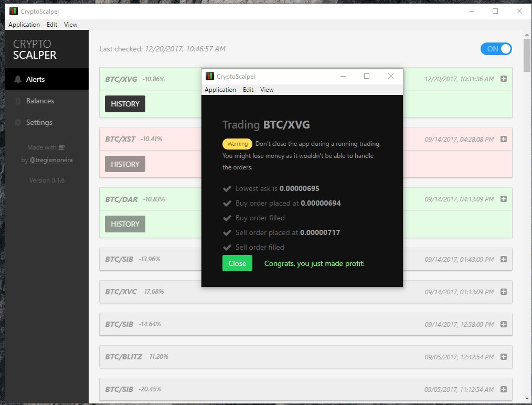Click the sell price 0.00000717
The height and width of the screenshot is (405, 532).
pyautogui.click(x=320, y=232)
